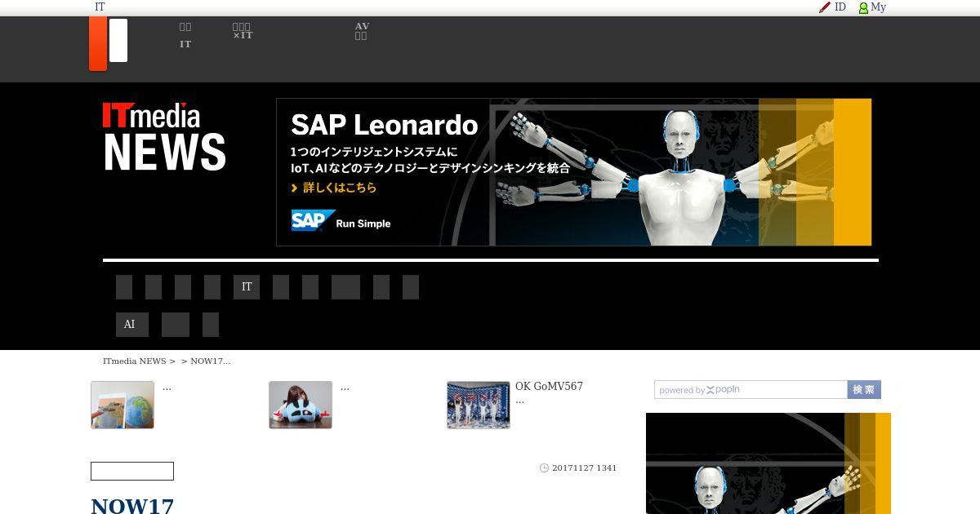The image size is (980, 514).
Task: Click the blue search button
Action: (x=864, y=390)
